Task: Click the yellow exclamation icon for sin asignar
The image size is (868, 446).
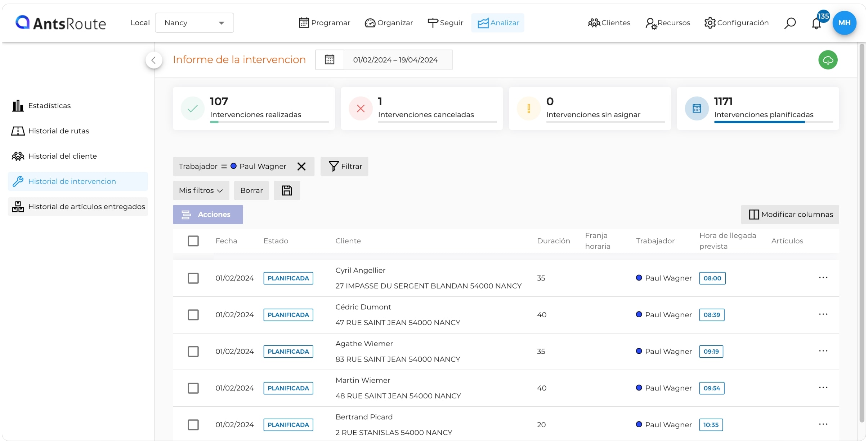Action: [x=528, y=108]
